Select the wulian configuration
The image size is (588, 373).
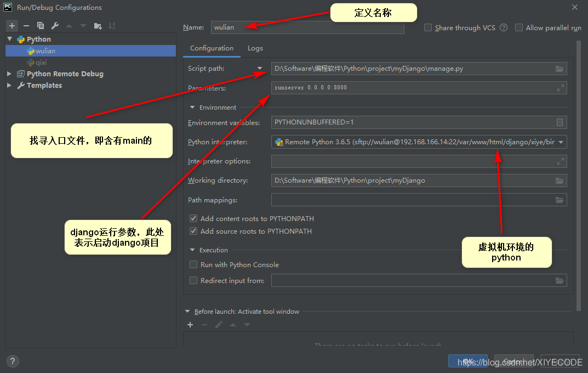(91, 50)
